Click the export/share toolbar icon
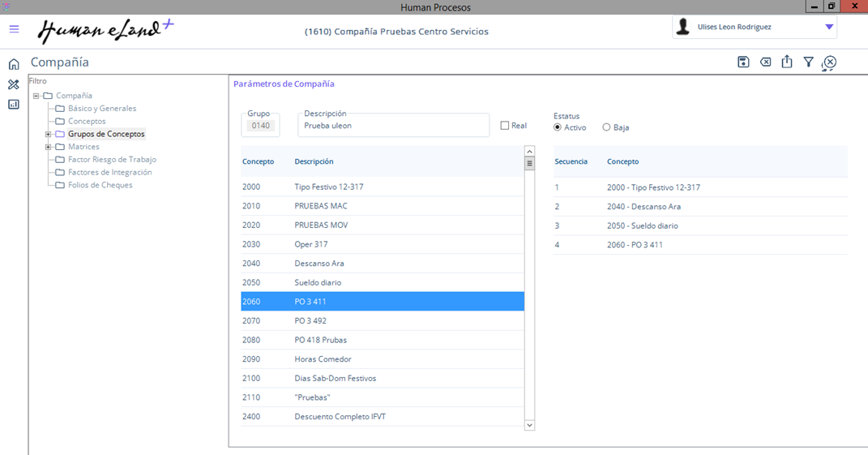The height and width of the screenshot is (455, 868). click(787, 62)
